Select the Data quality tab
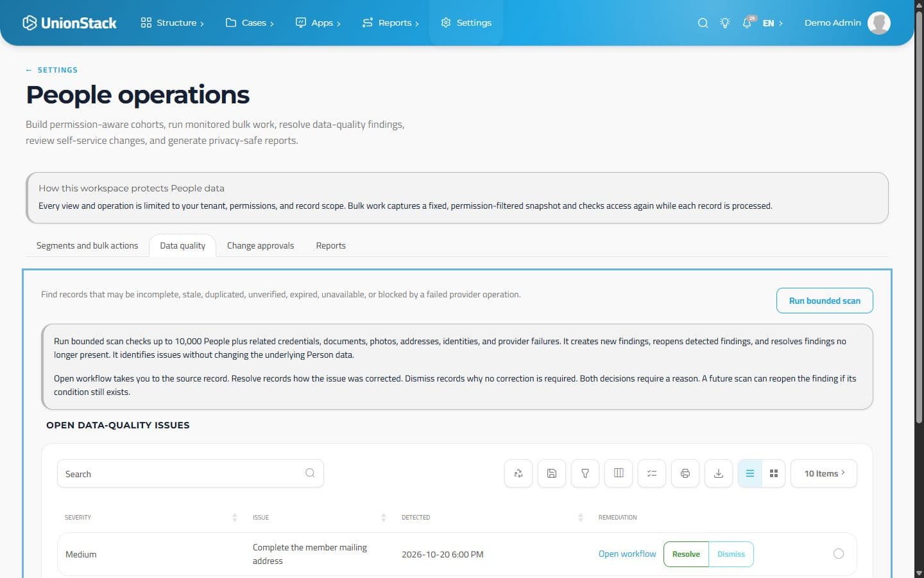 coord(183,245)
